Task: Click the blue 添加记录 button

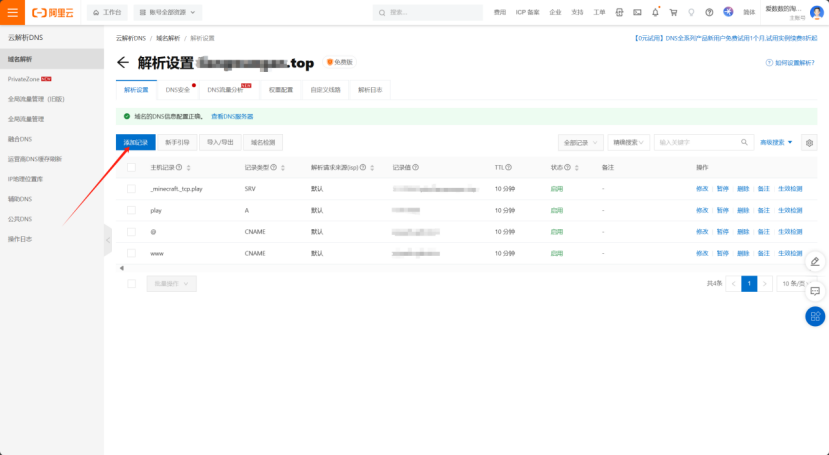Action: pyautogui.click(x=135, y=143)
